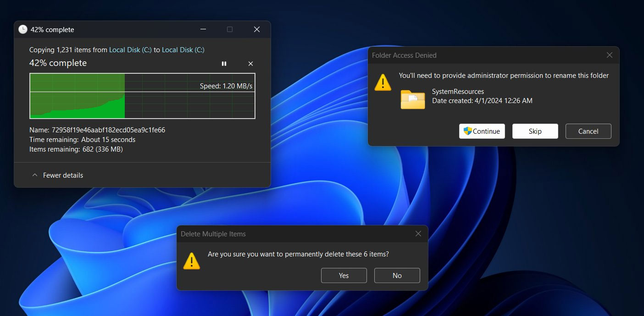Close the Folder Access Denied dialog
The width and height of the screenshot is (644, 316).
coord(609,55)
